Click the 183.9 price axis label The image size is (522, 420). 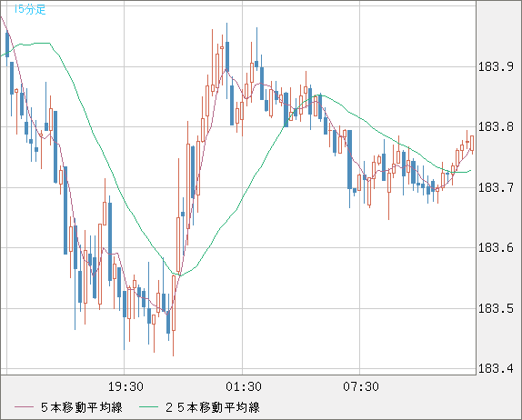click(496, 67)
